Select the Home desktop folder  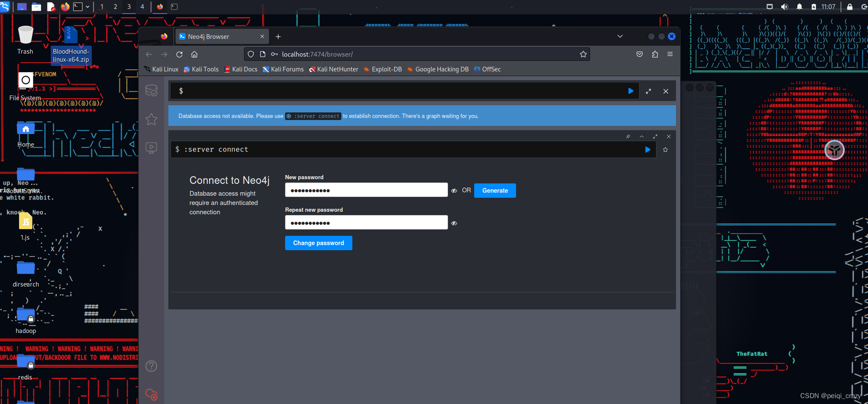26,134
